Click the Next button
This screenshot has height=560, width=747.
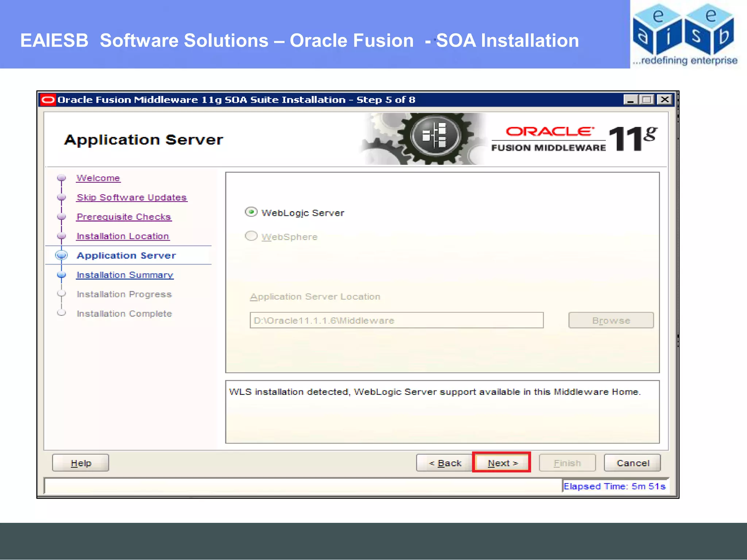tap(502, 463)
